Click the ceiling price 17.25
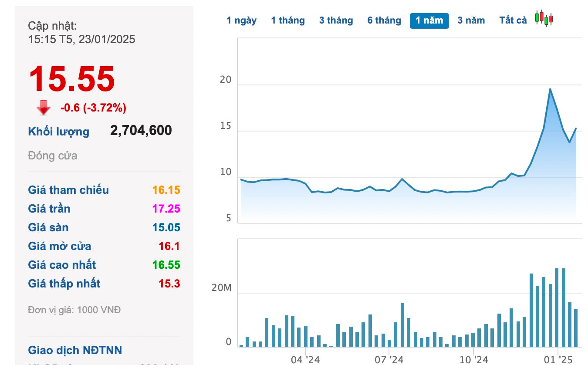This screenshot has width=588, height=365. click(x=166, y=209)
